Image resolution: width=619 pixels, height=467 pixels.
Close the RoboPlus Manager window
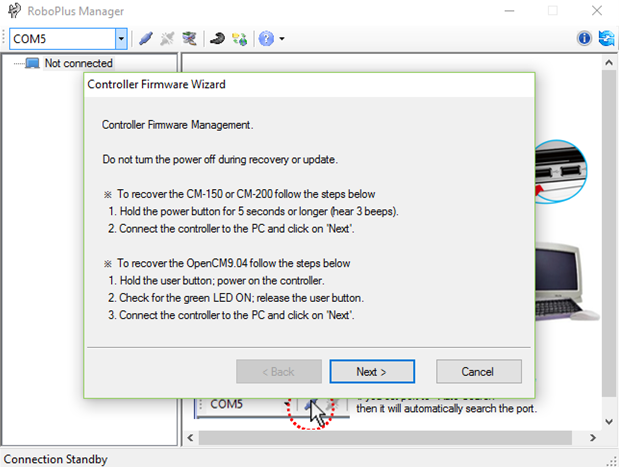point(597,11)
